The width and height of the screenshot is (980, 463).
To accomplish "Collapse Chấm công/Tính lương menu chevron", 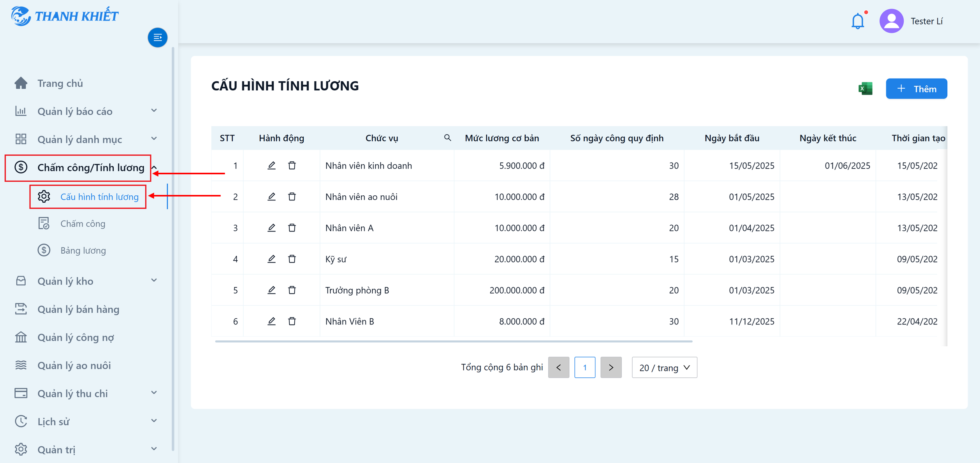I will tap(154, 167).
